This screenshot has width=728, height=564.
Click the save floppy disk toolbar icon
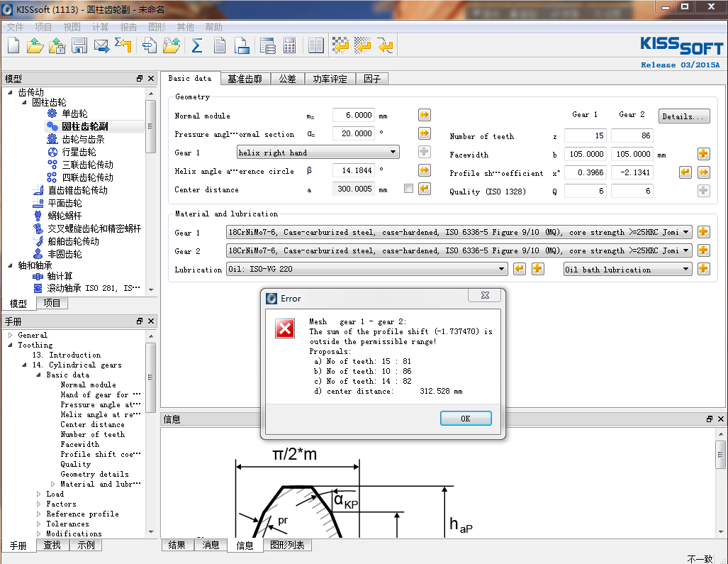79,45
